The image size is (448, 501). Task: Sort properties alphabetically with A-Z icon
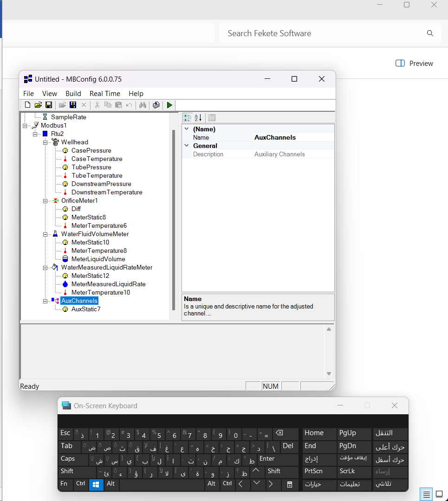(x=198, y=118)
